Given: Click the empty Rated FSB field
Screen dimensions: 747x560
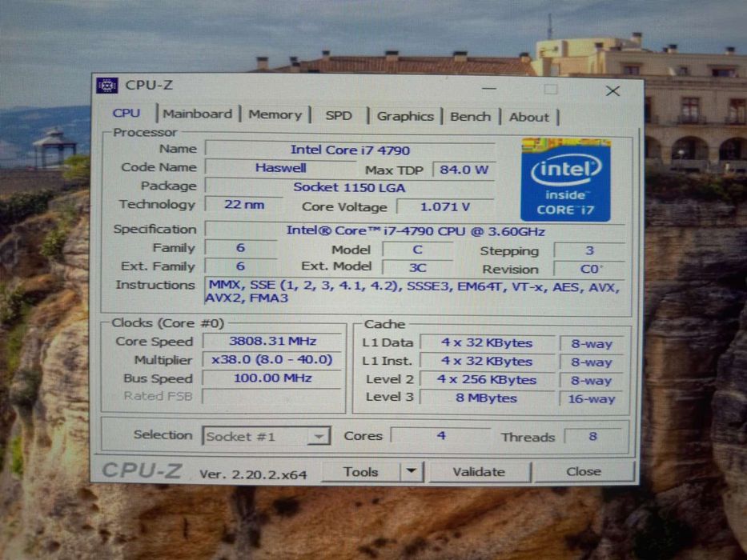Looking at the screenshot, I should [272, 396].
